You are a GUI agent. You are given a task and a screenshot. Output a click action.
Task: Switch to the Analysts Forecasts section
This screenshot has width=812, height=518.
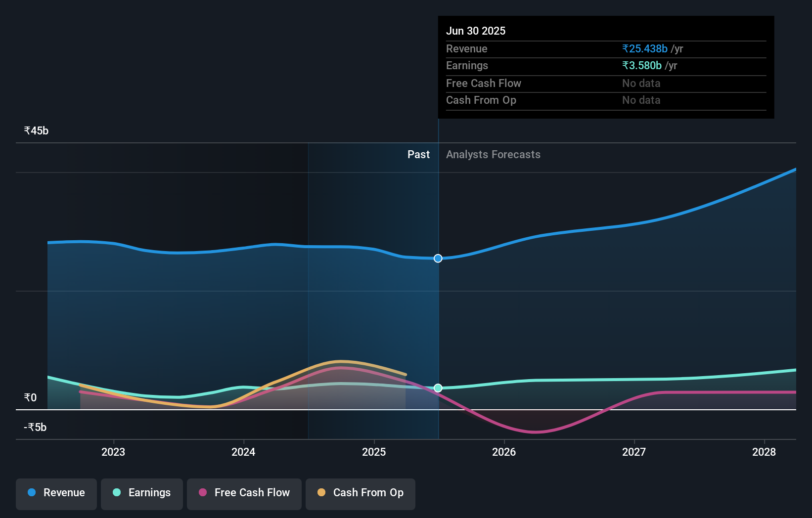point(493,154)
